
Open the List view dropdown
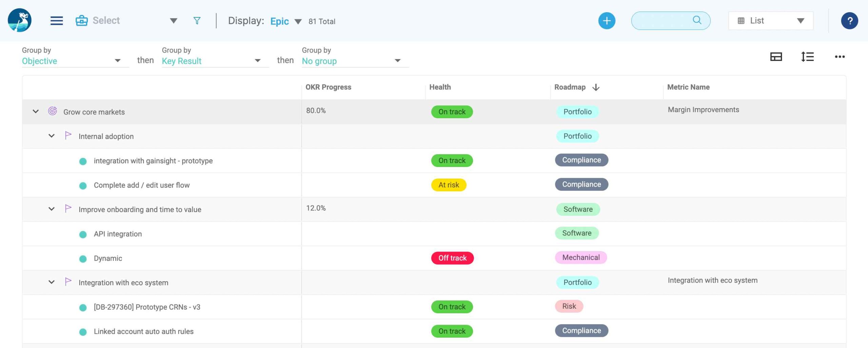coord(771,21)
